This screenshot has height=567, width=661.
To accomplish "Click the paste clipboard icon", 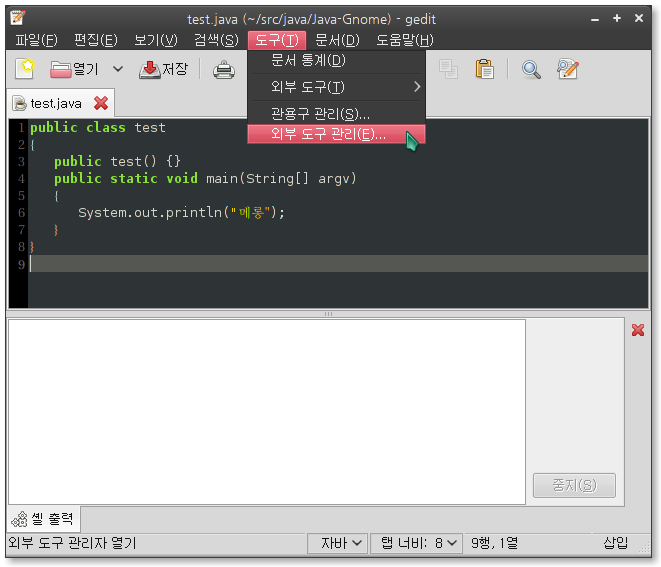I will [x=484, y=69].
